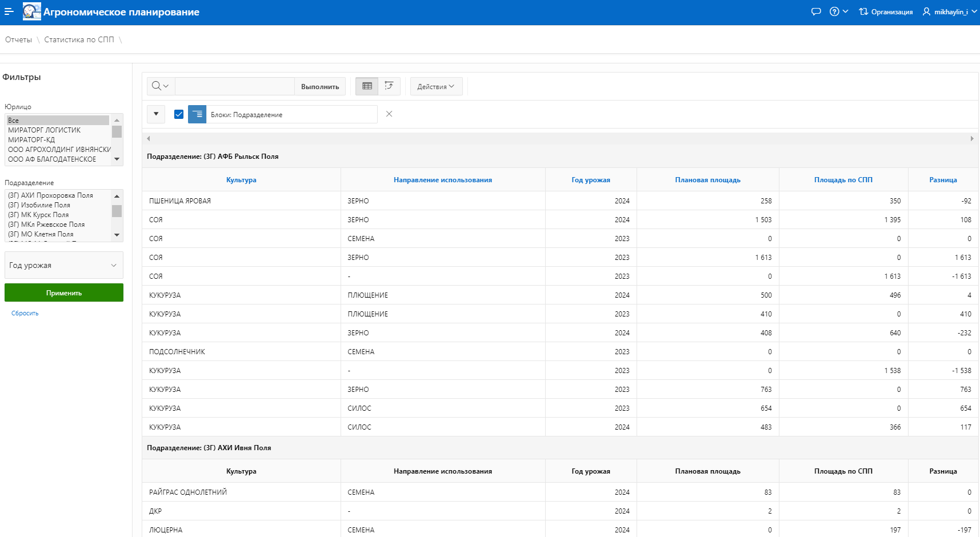Image resolution: width=980 pixels, height=537 pixels.
Task: Switch to group by view icon
Action: click(389, 86)
